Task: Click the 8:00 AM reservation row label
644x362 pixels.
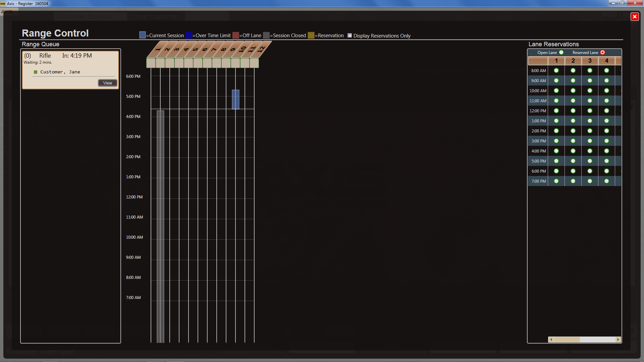Action: point(538,70)
